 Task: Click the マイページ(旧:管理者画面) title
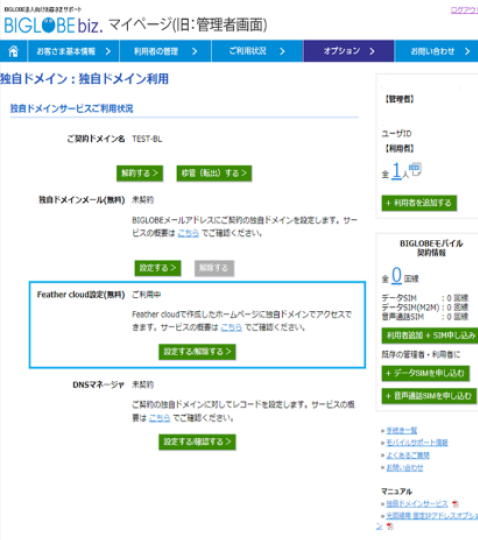[x=188, y=25]
